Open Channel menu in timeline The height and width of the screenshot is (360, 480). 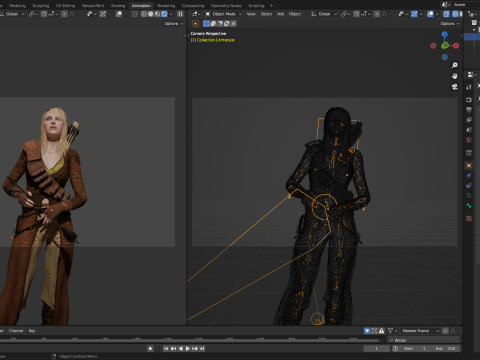(16, 331)
